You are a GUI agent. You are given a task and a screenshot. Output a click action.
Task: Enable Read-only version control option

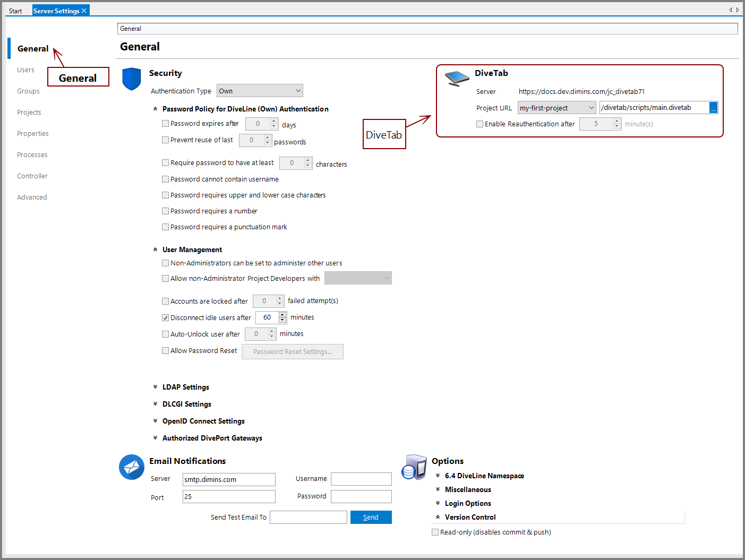click(435, 532)
